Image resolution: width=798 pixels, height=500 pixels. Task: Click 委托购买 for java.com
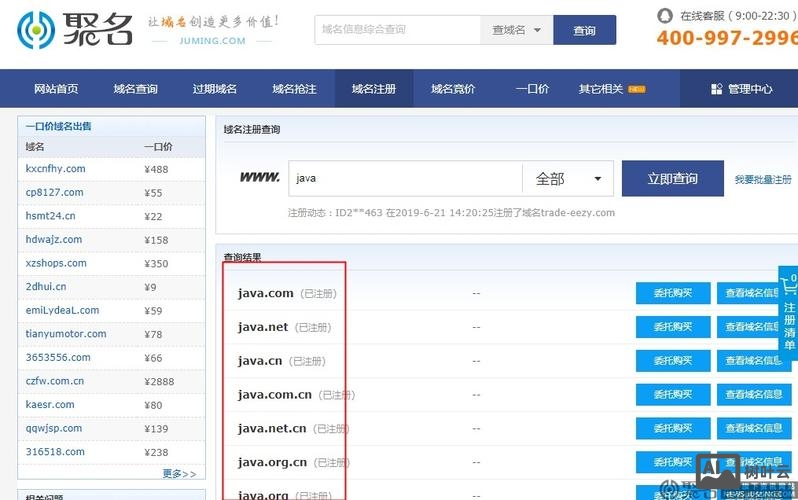point(672,293)
